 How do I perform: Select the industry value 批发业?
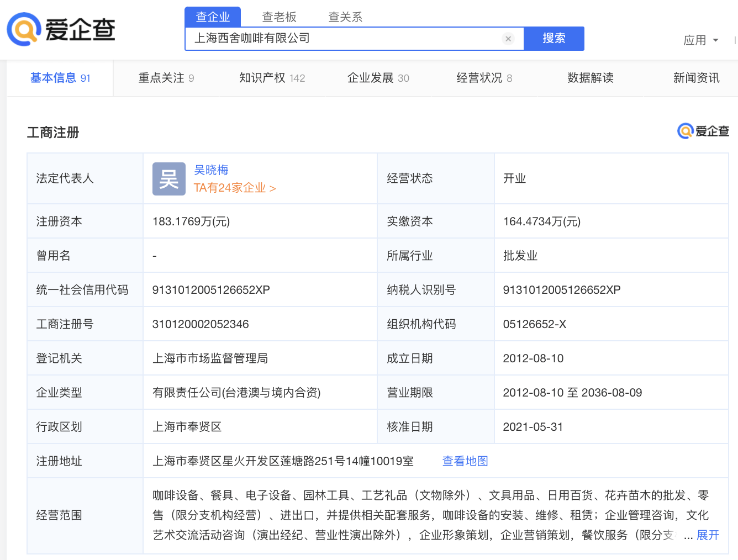click(x=520, y=256)
